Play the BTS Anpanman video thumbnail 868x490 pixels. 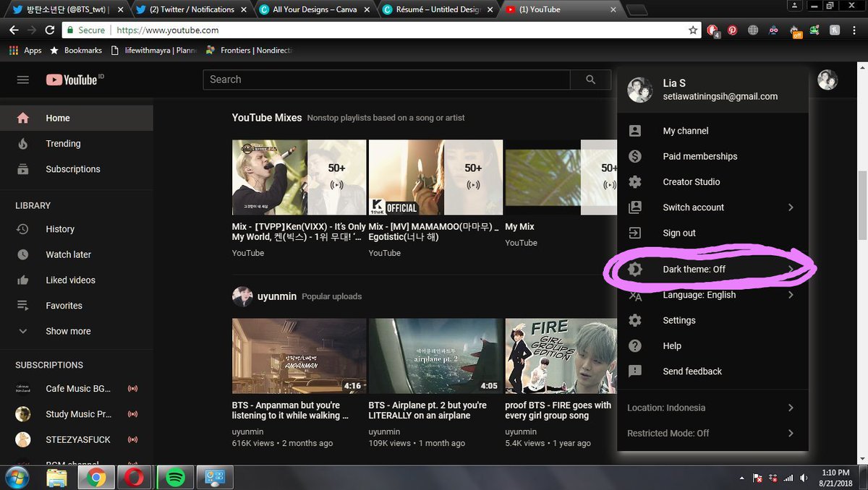tap(299, 356)
